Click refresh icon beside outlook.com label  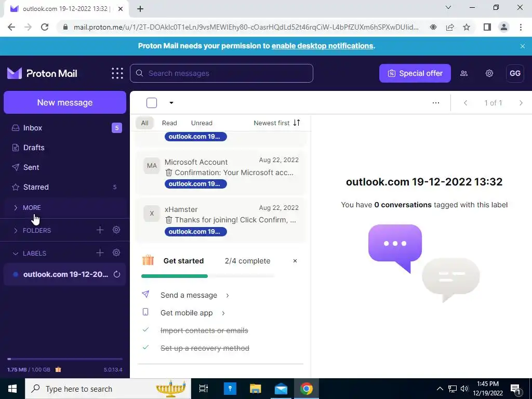[x=117, y=274]
